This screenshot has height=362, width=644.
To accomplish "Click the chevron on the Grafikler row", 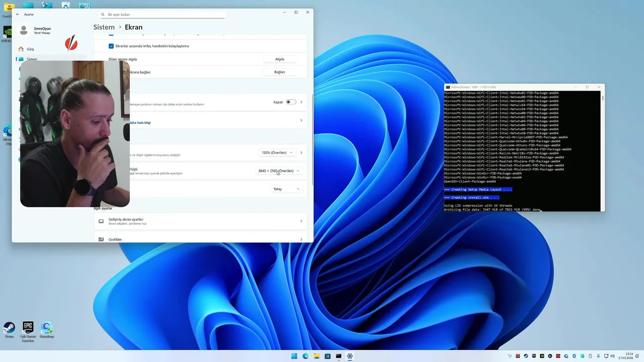I will tap(301, 239).
